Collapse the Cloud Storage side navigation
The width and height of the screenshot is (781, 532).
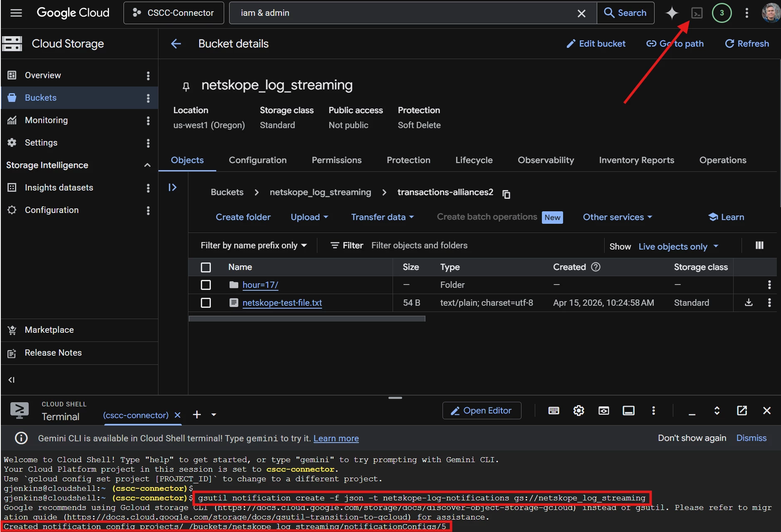coord(12,380)
